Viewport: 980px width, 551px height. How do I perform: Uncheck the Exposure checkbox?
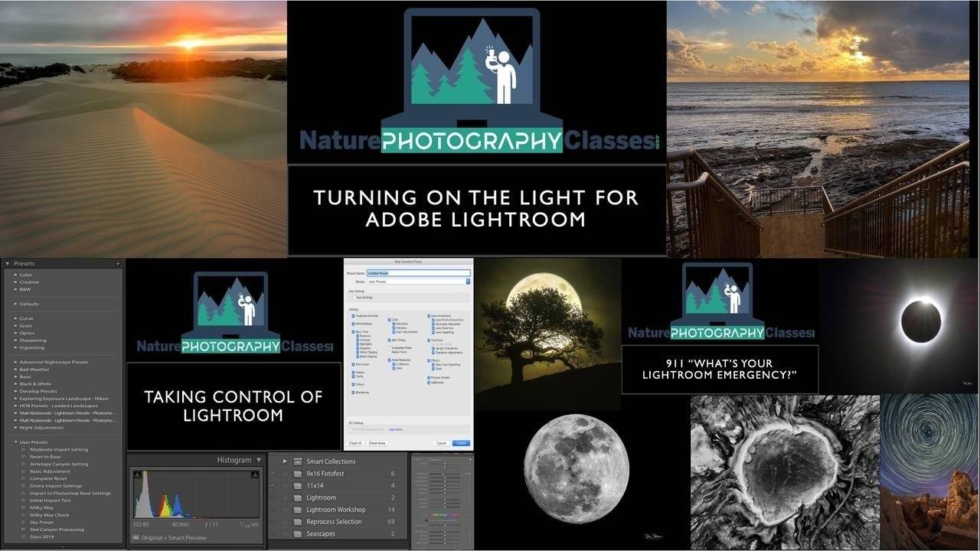(356, 336)
